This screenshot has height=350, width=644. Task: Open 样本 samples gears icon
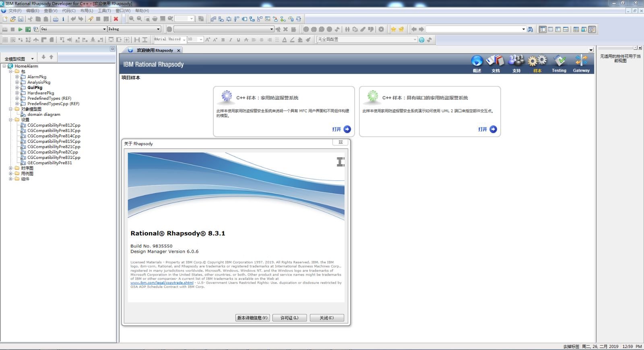click(x=537, y=64)
